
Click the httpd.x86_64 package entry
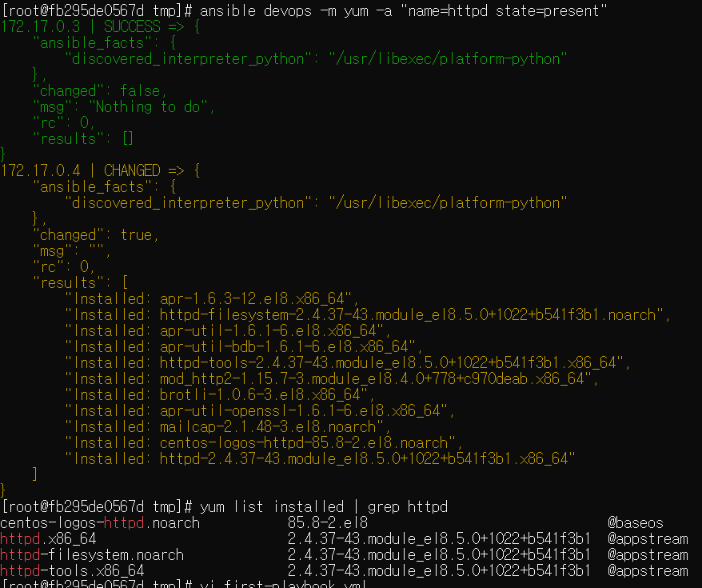pyautogui.click(x=48, y=538)
